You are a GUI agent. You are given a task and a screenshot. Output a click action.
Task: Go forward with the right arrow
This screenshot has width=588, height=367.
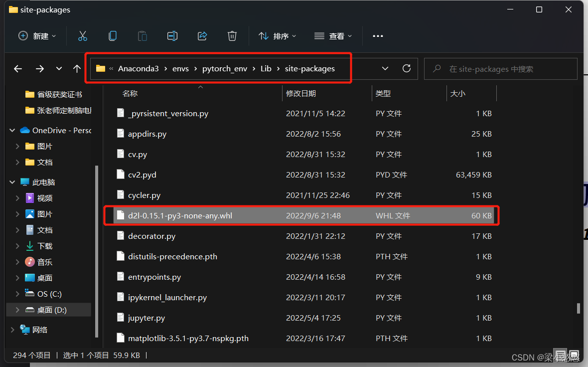40,69
